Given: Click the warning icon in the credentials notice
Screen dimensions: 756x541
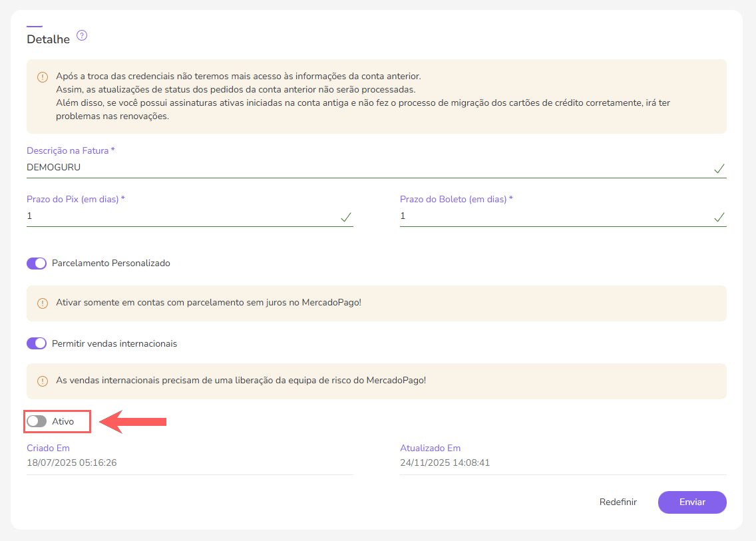Looking at the screenshot, I should click(43, 77).
